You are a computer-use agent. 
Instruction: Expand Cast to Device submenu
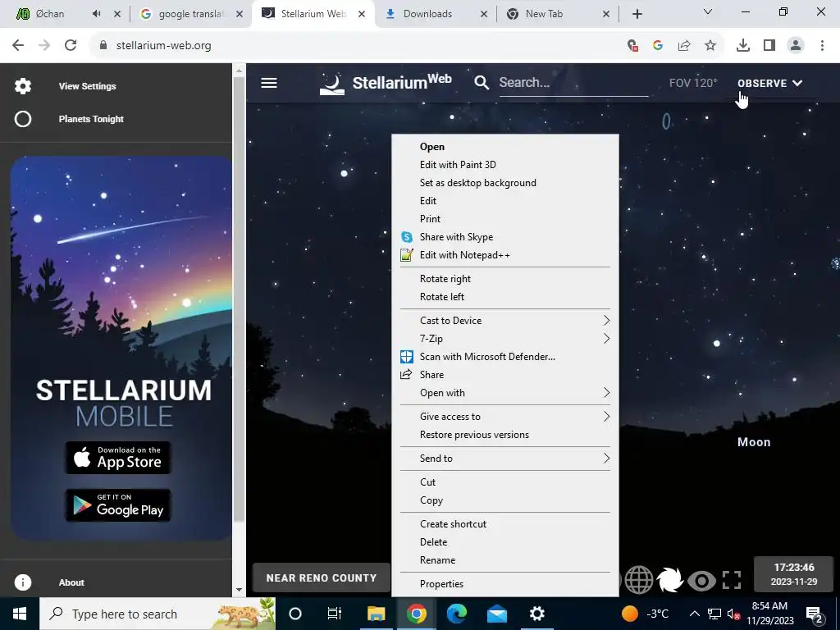[606, 321]
